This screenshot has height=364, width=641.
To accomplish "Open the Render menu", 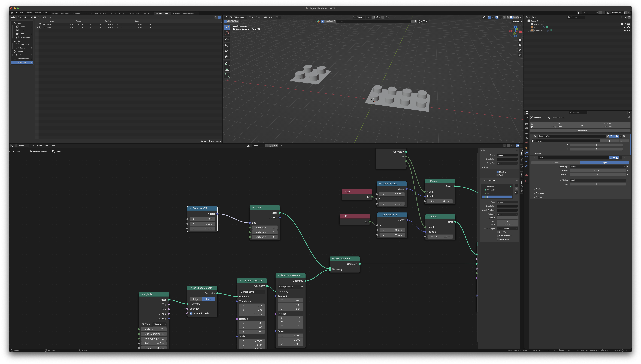I will pyautogui.click(x=29, y=13).
